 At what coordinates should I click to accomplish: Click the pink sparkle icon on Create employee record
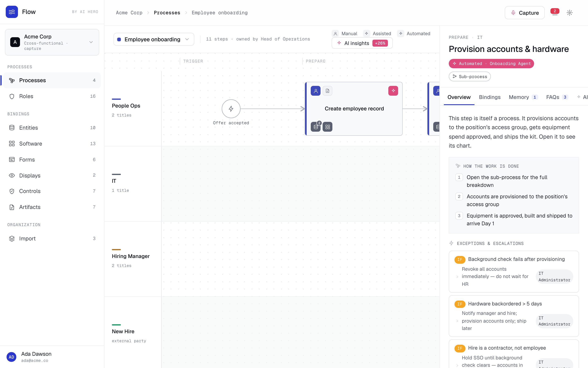(x=393, y=91)
